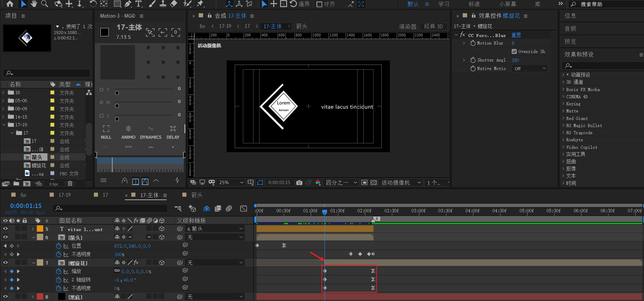
Task: Select the Puppet Pin tool
Action: (x=200, y=4)
